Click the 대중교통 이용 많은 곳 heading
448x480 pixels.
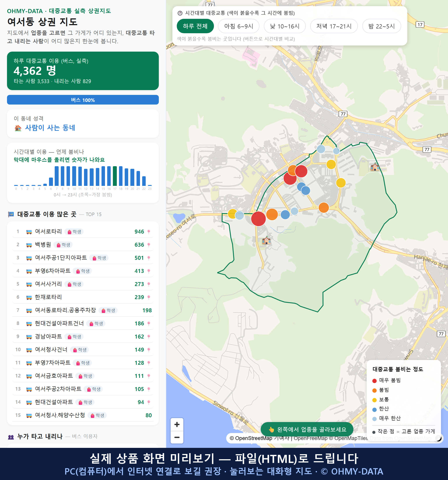click(x=47, y=214)
